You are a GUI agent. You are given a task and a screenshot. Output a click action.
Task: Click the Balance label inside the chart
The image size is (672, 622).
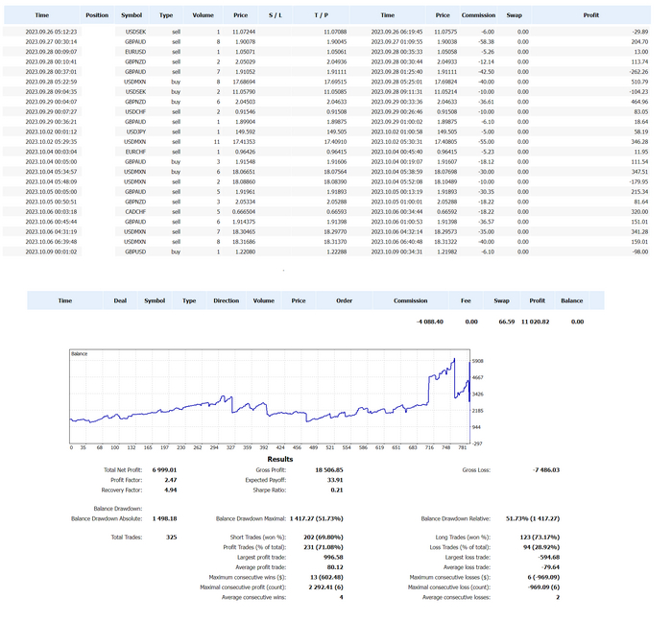pyautogui.click(x=80, y=354)
